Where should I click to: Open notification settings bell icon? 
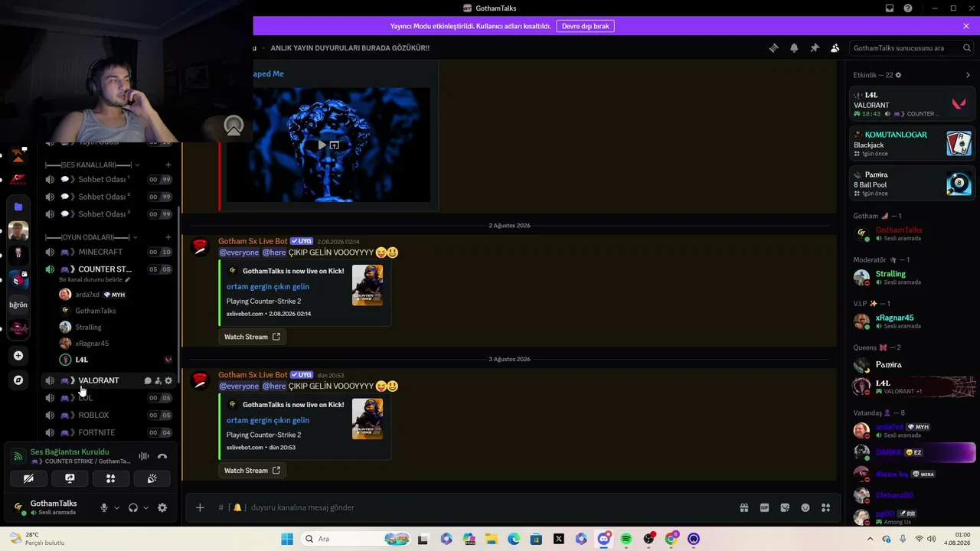794,47
